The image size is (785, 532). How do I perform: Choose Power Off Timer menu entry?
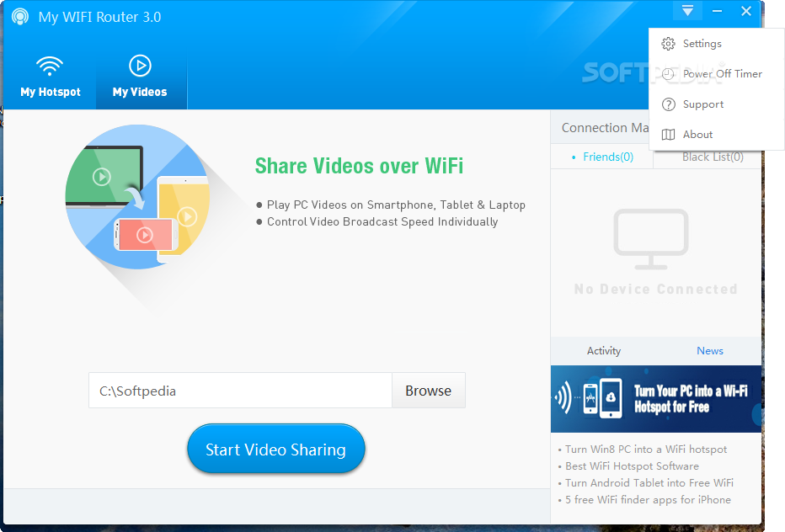pyautogui.click(x=717, y=74)
